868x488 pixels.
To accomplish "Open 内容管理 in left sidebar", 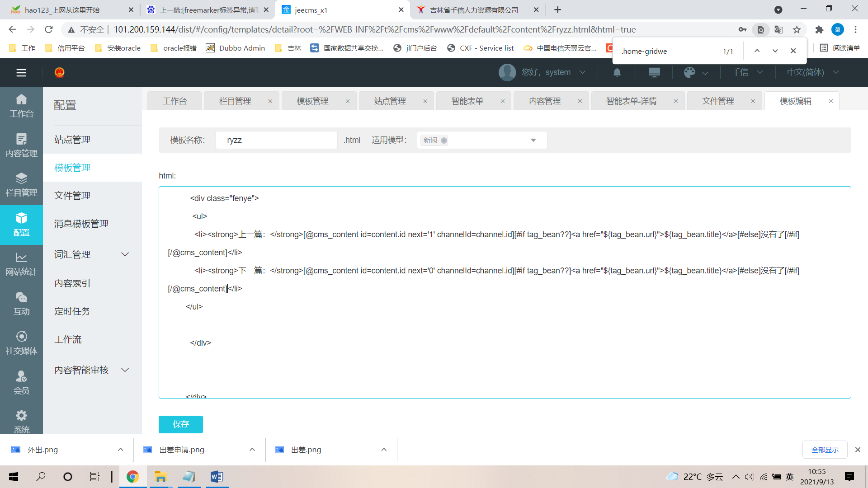I will [x=21, y=145].
